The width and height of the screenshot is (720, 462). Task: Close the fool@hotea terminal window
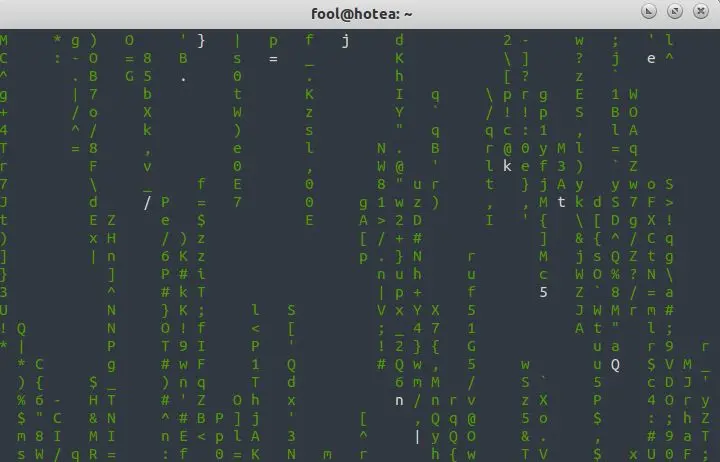701,11
